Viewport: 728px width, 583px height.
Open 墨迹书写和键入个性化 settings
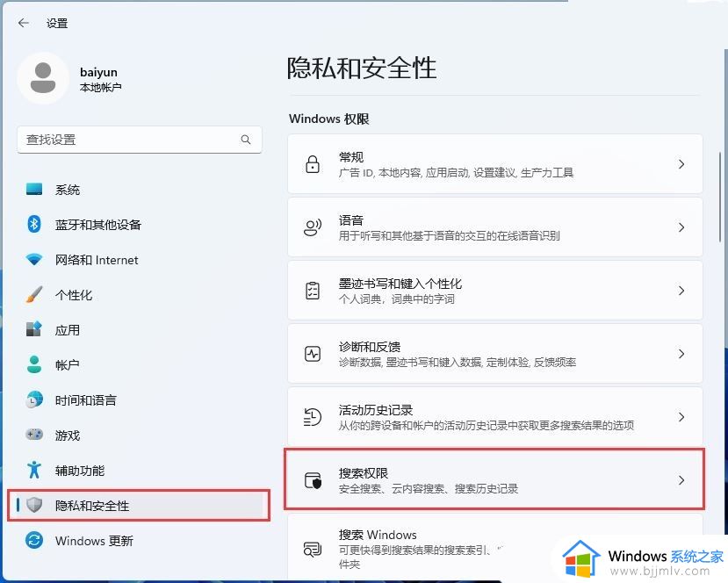(x=495, y=290)
